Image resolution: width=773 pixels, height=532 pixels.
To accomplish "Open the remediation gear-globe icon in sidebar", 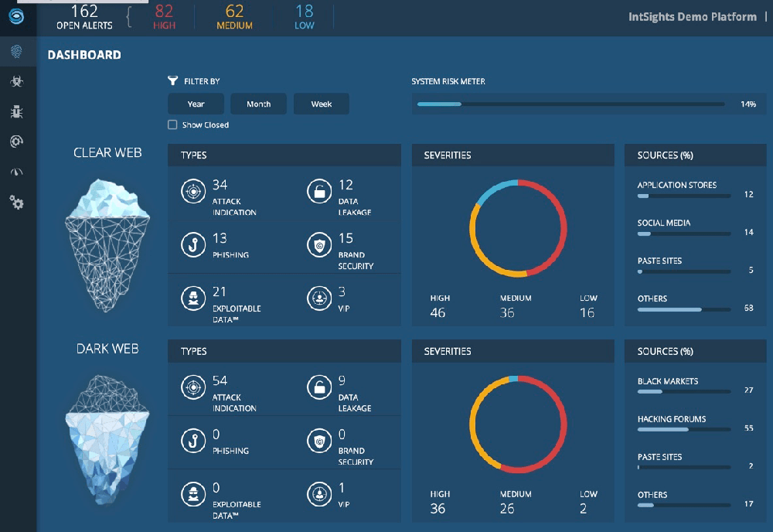I will 17,141.
